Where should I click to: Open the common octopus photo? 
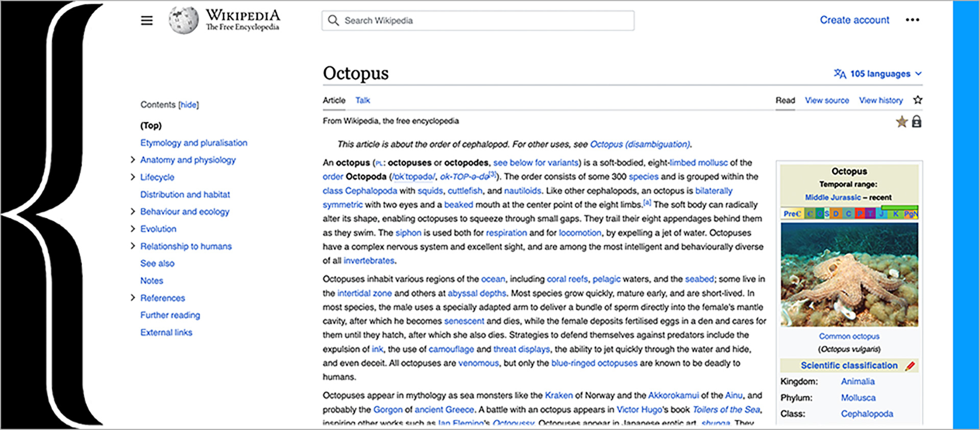click(x=849, y=275)
